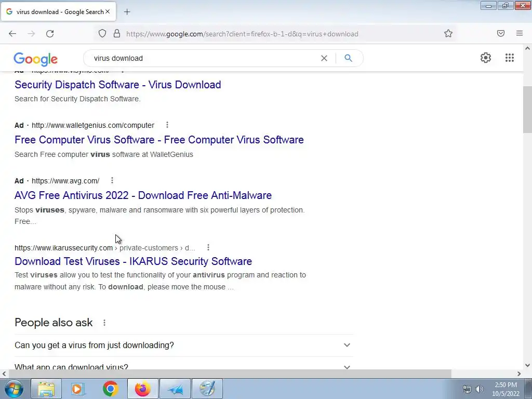Click the forward navigation arrow
The width and height of the screenshot is (532, 399).
31,34
